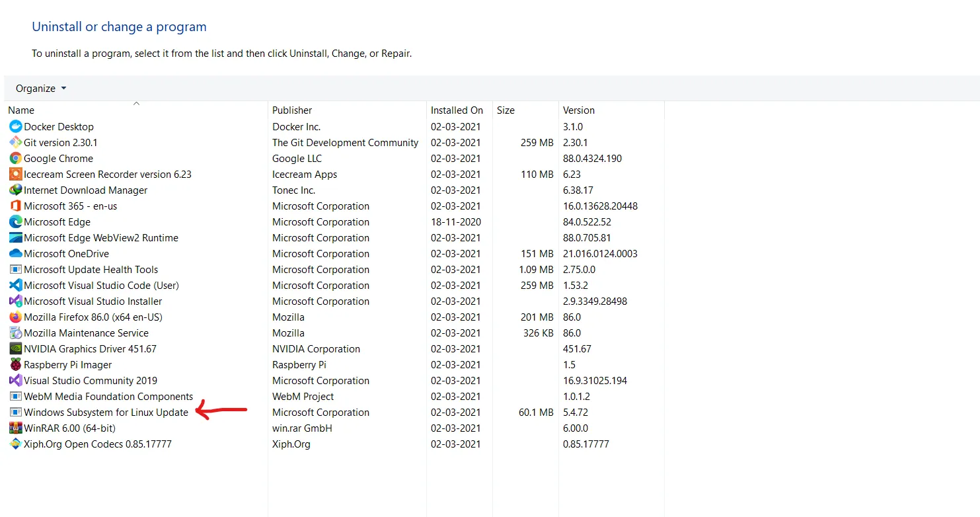Image resolution: width=980 pixels, height=517 pixels.
Task: Click the Docker Desktop whale icon
Action: (x=15, y=126)
